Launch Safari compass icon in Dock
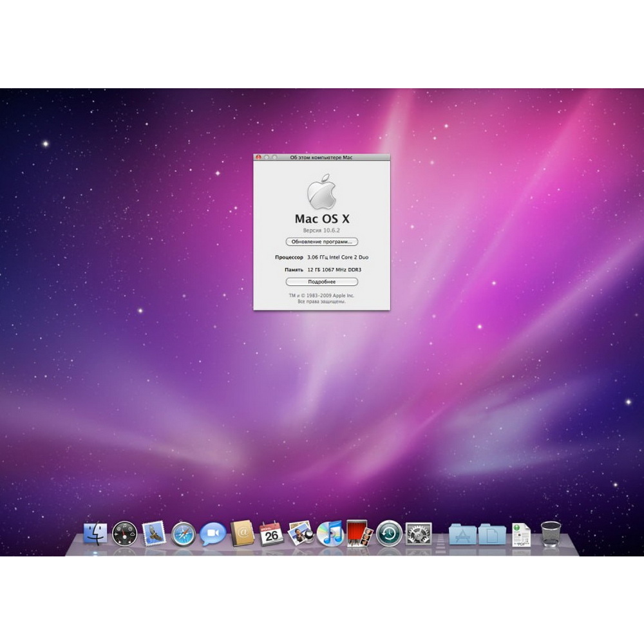Image resolution: width=644 pixels, height=644 pixels. tap(183, 534)
